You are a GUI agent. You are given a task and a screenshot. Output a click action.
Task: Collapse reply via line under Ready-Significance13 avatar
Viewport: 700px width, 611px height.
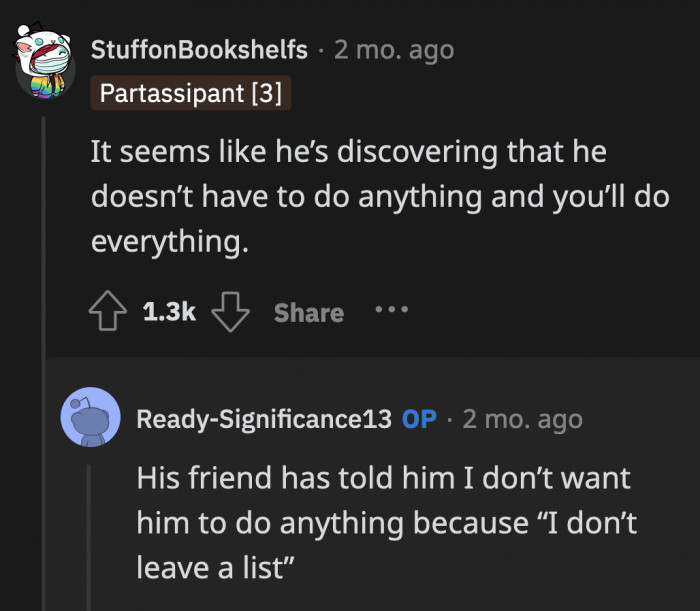(91, 530)
